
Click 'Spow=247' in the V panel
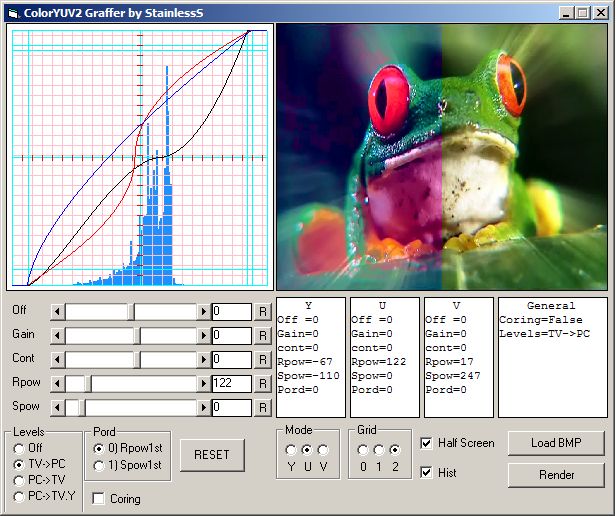tap(453, 376)
